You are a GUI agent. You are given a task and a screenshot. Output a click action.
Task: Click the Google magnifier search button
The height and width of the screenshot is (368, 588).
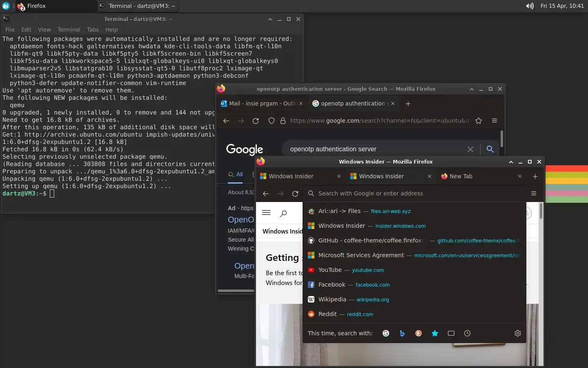(490, 149)
